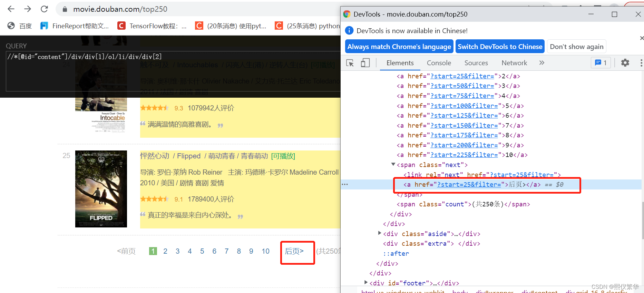The image size is (644, 293).
Task: Collapse the span class="next" node
Action: pyautogui.click(x=393, y=165)
